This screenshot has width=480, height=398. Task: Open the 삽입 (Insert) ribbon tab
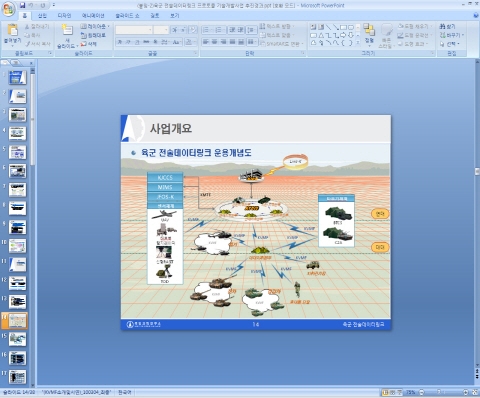click(x=42, y=15)
